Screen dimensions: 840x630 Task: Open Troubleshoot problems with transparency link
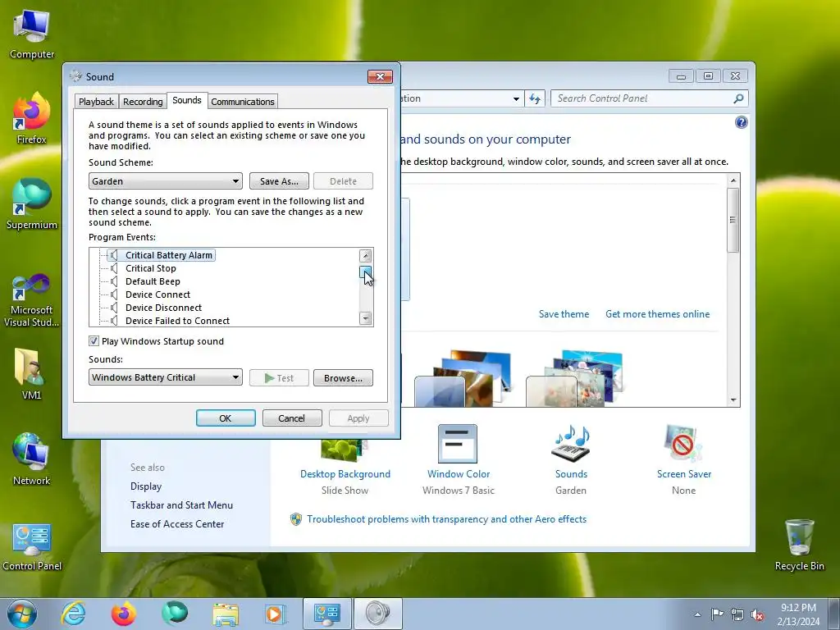pyautogui.click(x=447, y=519)
